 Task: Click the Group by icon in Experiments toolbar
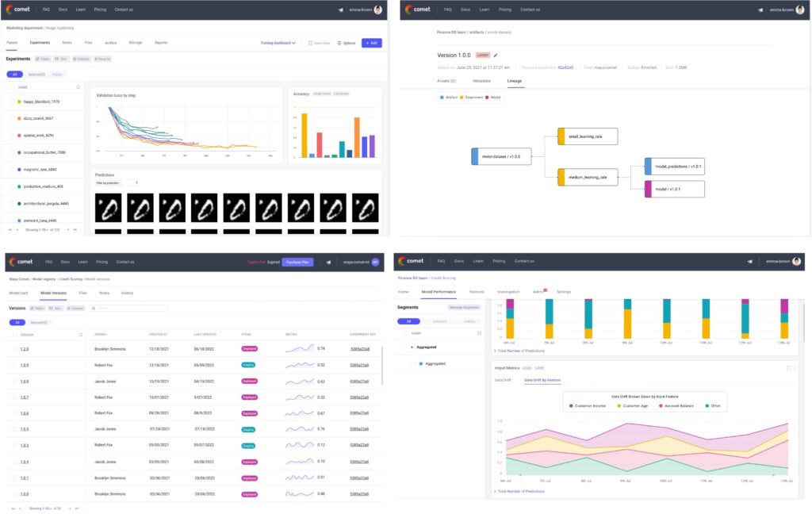pyautogui.click(x=96, y=59)
